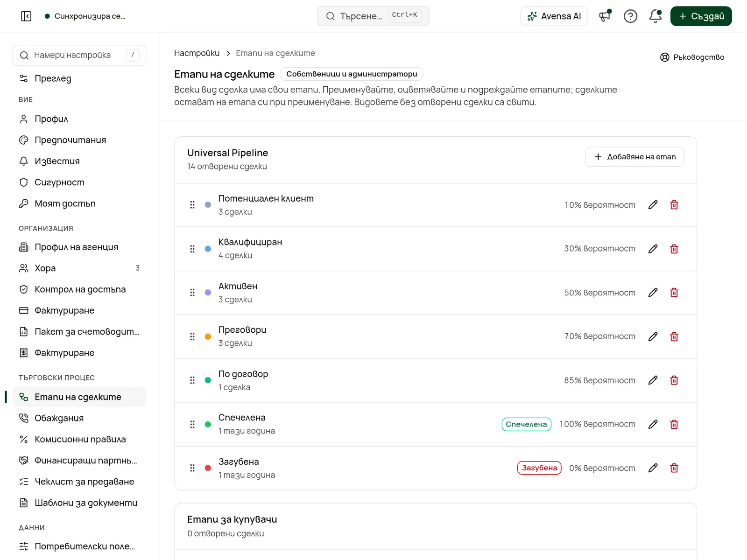The image size is (747, 560).
Task: Delete the По договор stage
Action: (x=674, y=380)
